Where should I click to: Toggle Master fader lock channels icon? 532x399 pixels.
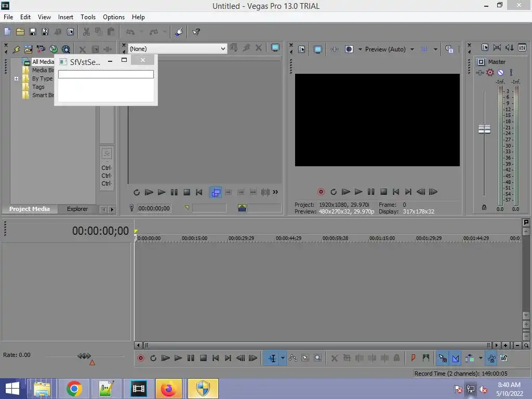(484, 207)
